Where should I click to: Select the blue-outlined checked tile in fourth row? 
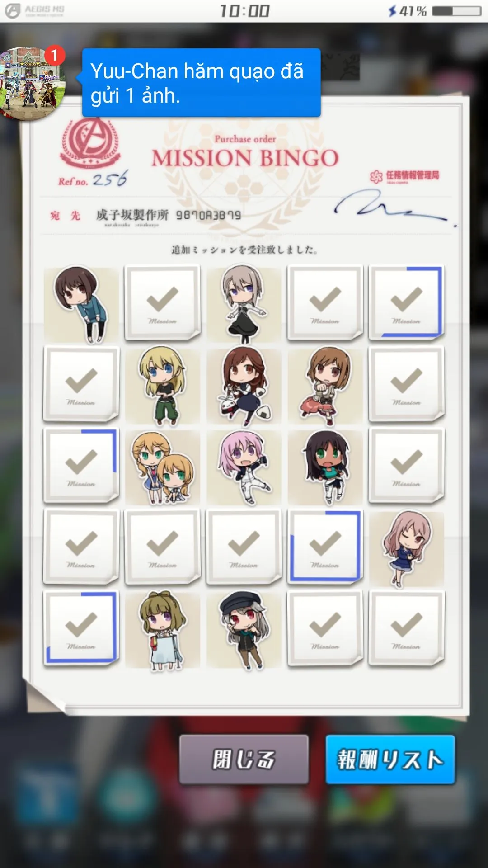[x=325, y=547]
